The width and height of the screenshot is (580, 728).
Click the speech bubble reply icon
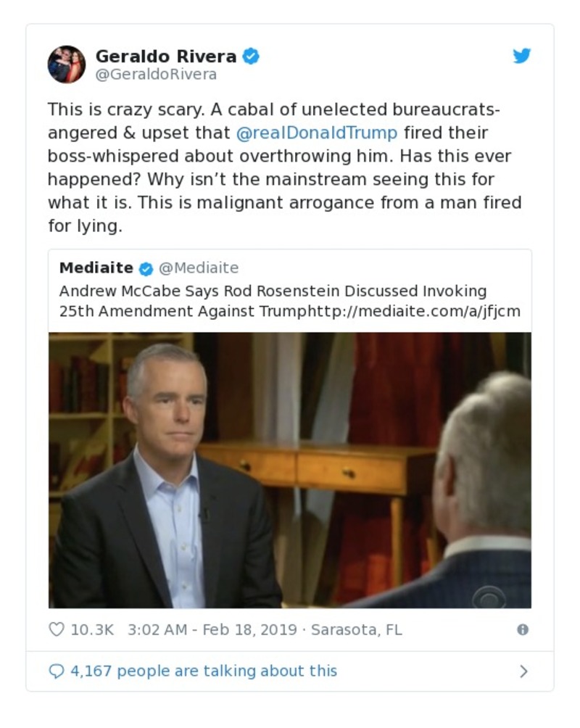(x=57, y=671)
